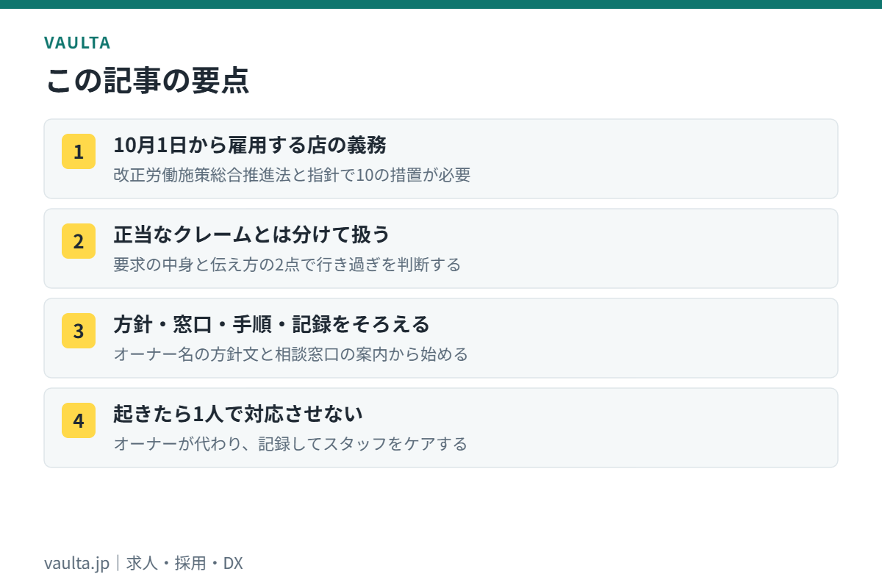Select heading 方針・窓口・手順・記録をそろえる
This screenshot has height=588, width=882.
click(271, 324)
